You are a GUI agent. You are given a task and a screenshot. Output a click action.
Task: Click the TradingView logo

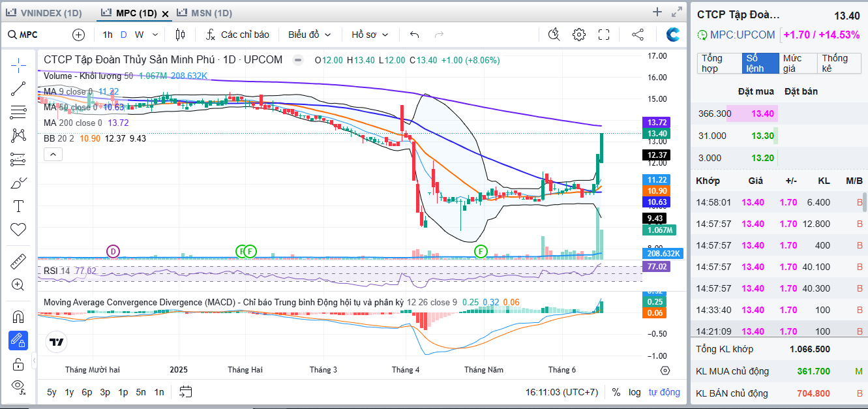point(56,342)
